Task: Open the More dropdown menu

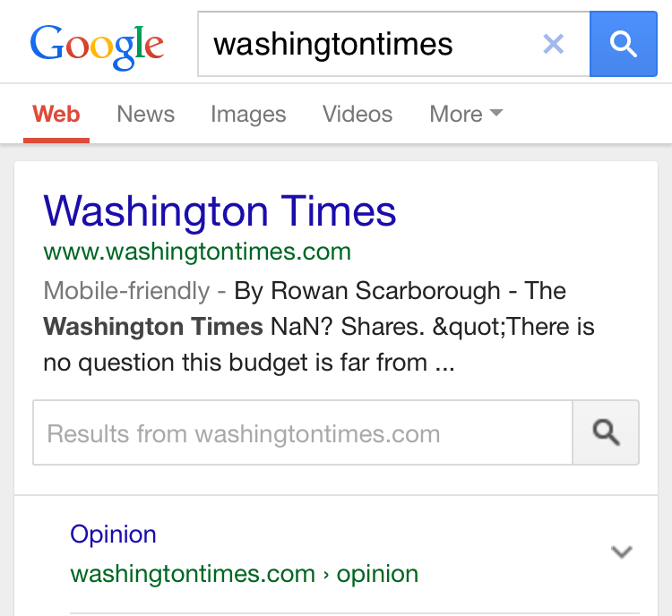Action: tap(466, 115)
